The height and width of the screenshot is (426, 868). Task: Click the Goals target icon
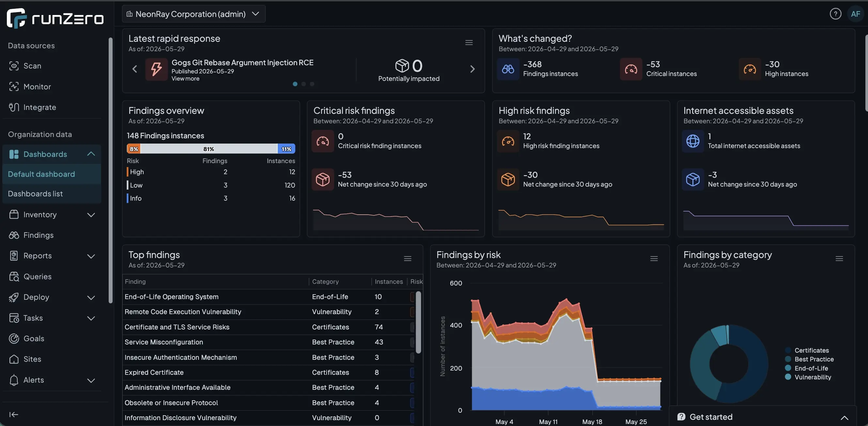[x=14, y=339]
